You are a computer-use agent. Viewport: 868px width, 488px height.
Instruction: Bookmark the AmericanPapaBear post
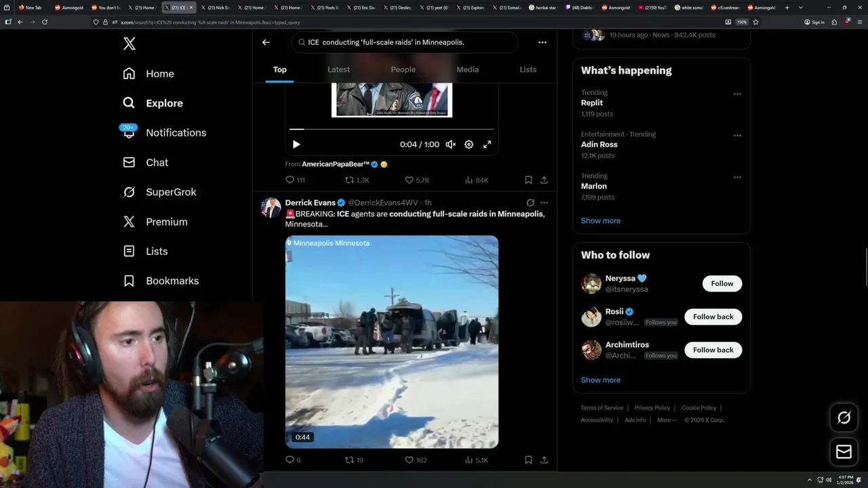(x=528, y=180)
